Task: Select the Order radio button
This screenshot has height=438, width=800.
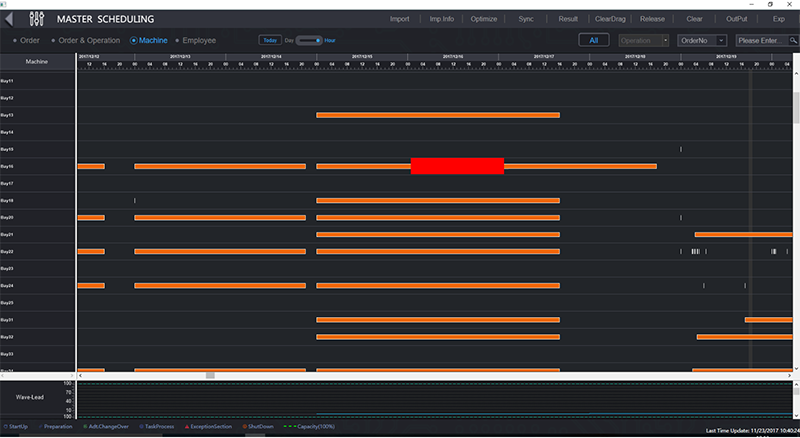Action: coord(14,40)
